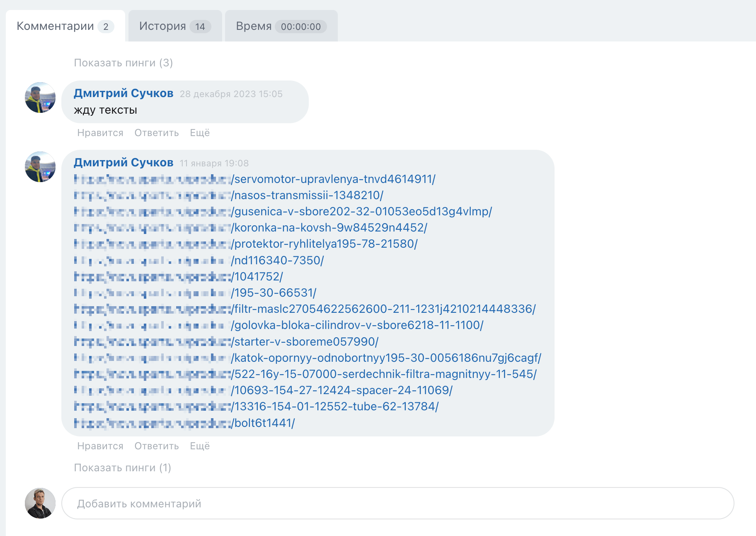
Task: Expand Показать пинги (3)
Action: point(123,63)
